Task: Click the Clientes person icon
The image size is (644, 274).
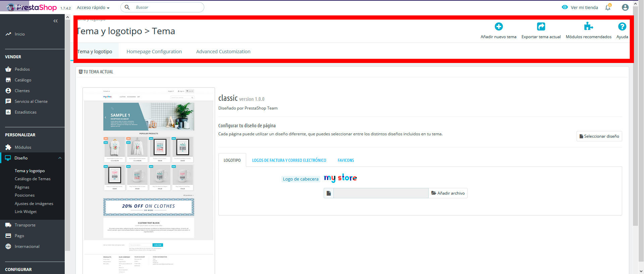Action: click(x=8, y=91)
